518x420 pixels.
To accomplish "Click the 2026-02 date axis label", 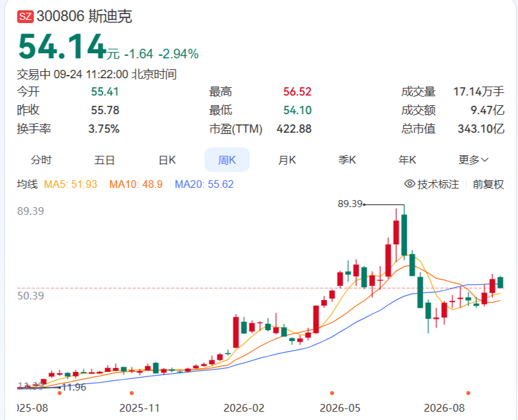I will [244, 408].
